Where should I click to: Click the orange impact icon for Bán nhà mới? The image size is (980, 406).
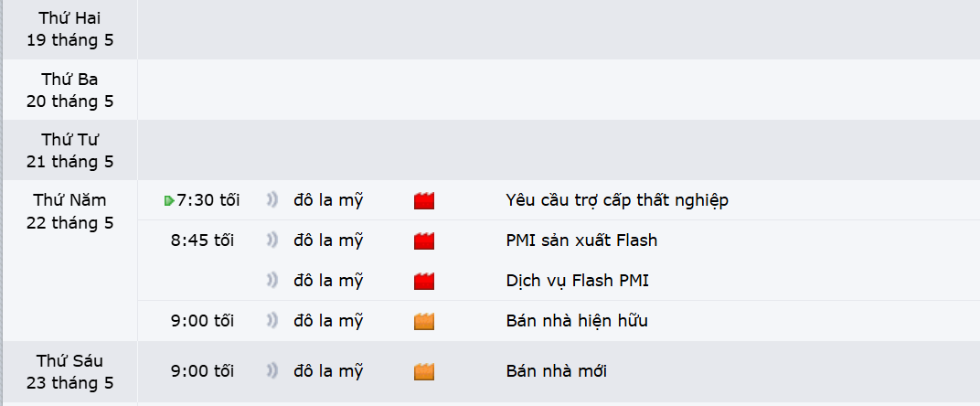click(x=424, y=371)
